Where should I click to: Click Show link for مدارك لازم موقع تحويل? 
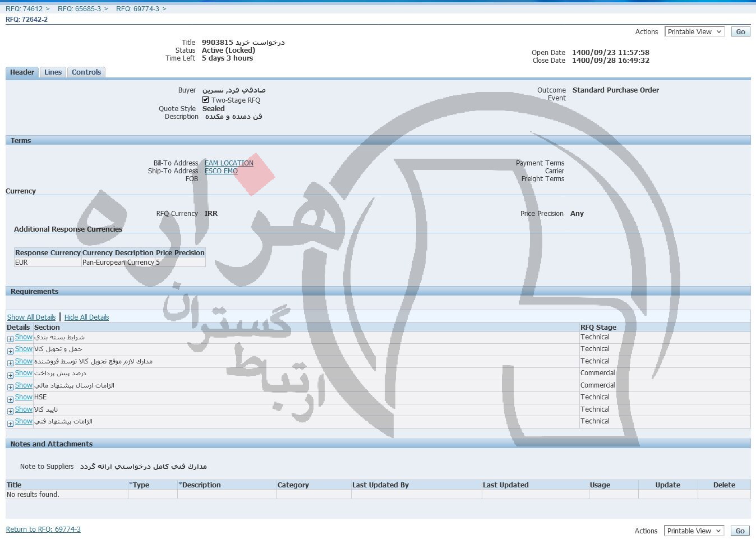pyautogui.click(x=24, y=361)
